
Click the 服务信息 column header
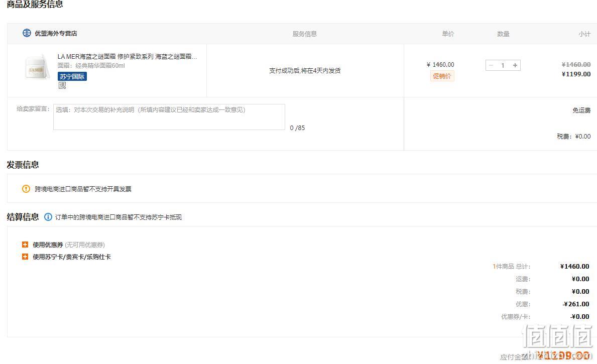305,34
